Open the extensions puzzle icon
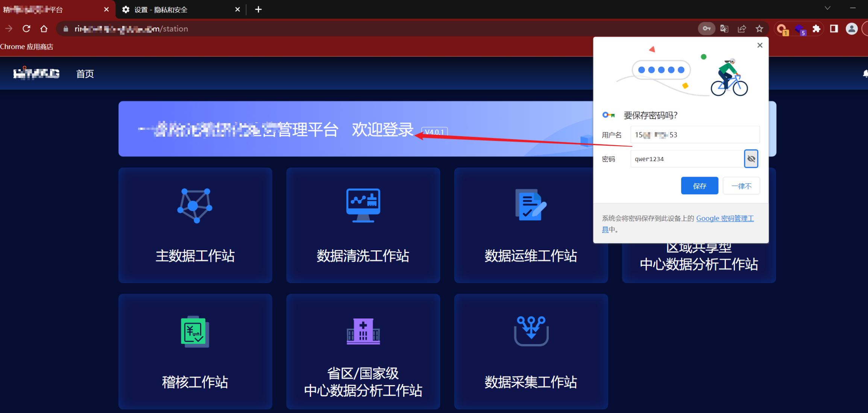The height and width of the screenshot is (413, 868). click(x=816, y=29)
